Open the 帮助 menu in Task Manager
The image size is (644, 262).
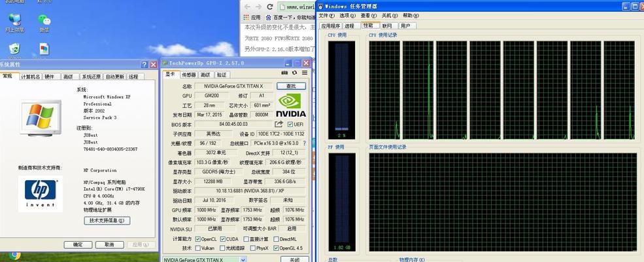tap(411, 16)
